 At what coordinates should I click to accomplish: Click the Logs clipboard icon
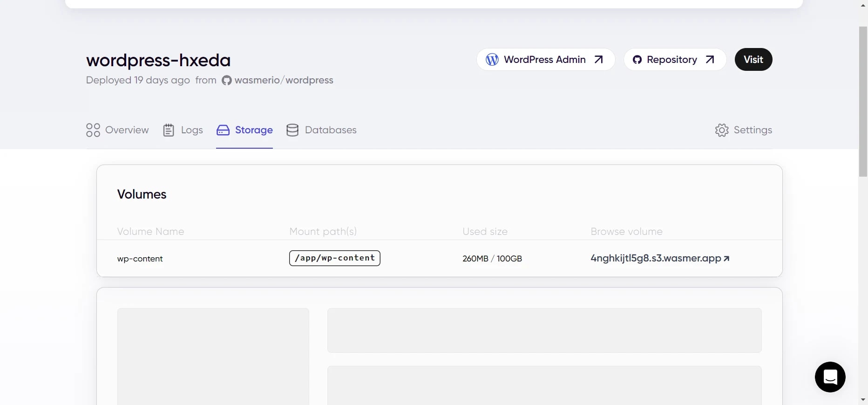point(169,130)
